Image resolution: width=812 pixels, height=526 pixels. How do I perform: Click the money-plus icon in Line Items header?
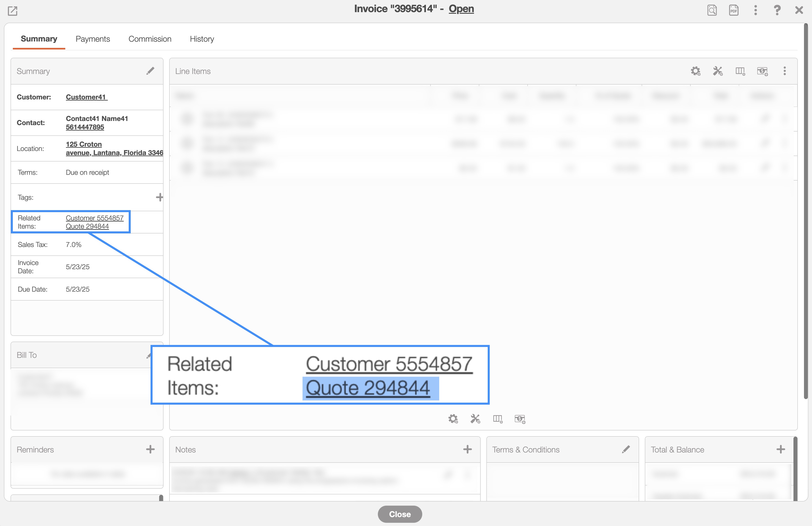[x=762, y=71]
